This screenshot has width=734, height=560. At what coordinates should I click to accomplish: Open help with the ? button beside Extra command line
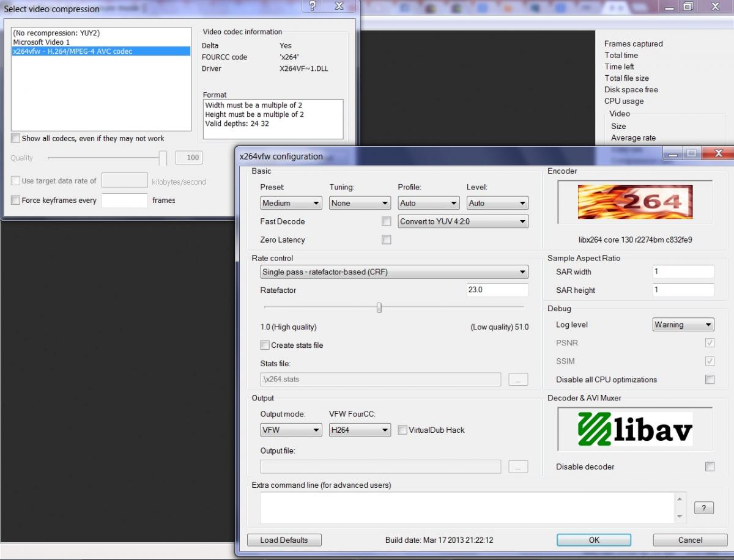pyautogui.click(x=703, y=508)
